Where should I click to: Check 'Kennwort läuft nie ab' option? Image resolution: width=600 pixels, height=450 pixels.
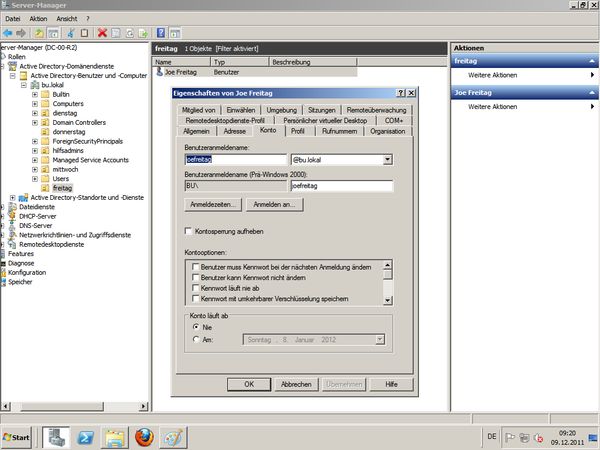coord(197,288)
